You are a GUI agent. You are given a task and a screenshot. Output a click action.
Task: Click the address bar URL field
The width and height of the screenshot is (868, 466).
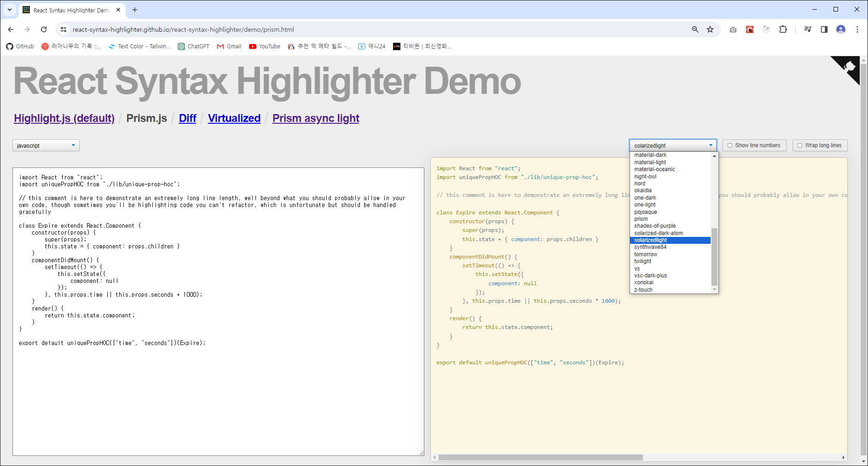click(377, 29)
